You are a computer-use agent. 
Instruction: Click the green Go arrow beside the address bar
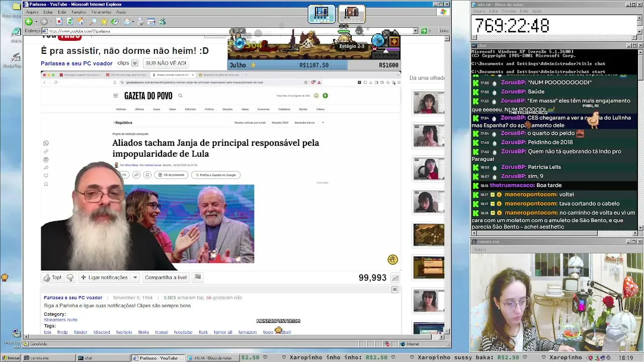tap(424, 31)
